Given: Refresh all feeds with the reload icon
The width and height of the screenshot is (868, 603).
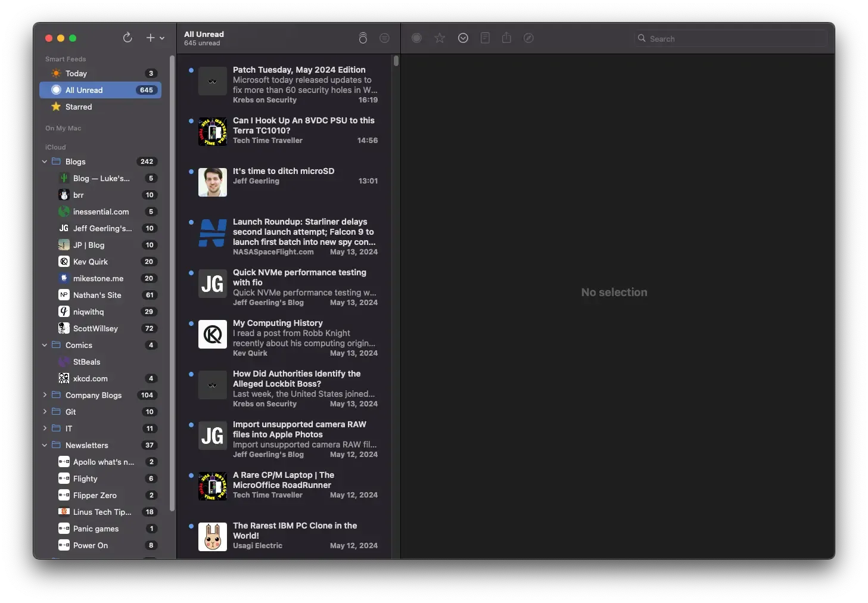Looking at the screenshot, I should tap(127, 38).
